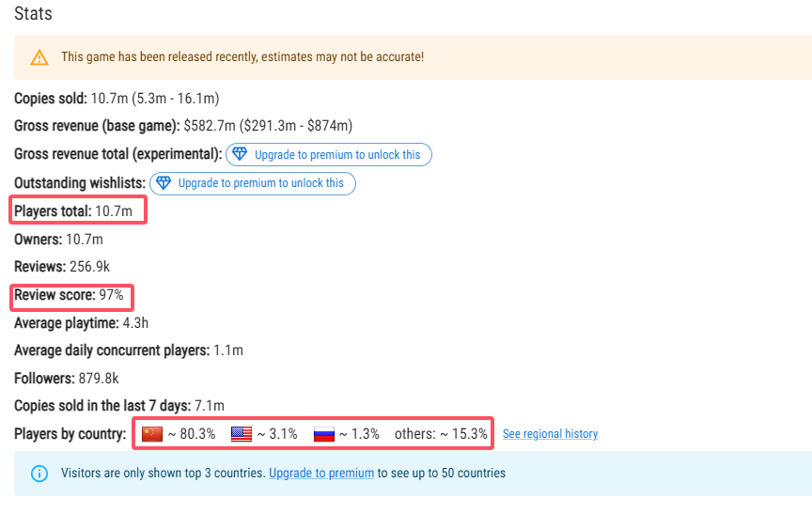812x513 pixels.
Task: Click the Russia flag icon
Action: (324, 434)
